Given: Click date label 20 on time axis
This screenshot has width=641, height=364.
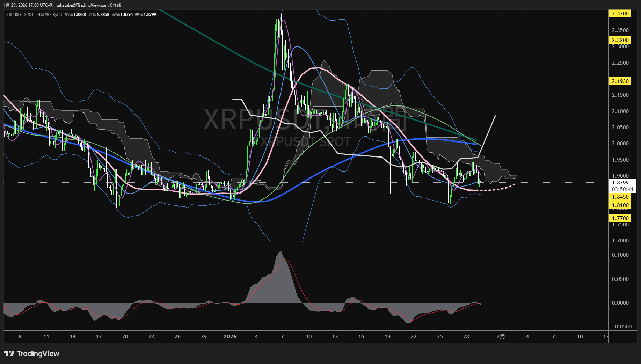Looking at the screenshot, I should [125, 337].
